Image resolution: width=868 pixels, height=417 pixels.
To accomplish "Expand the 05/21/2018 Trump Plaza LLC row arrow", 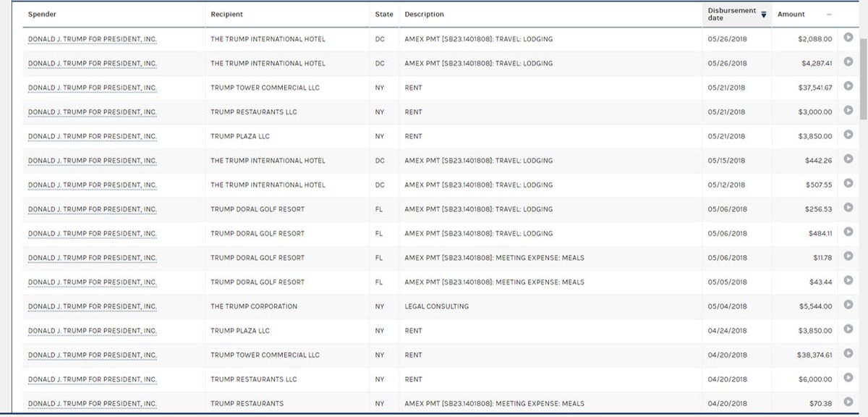I will [x=848, y=135].
